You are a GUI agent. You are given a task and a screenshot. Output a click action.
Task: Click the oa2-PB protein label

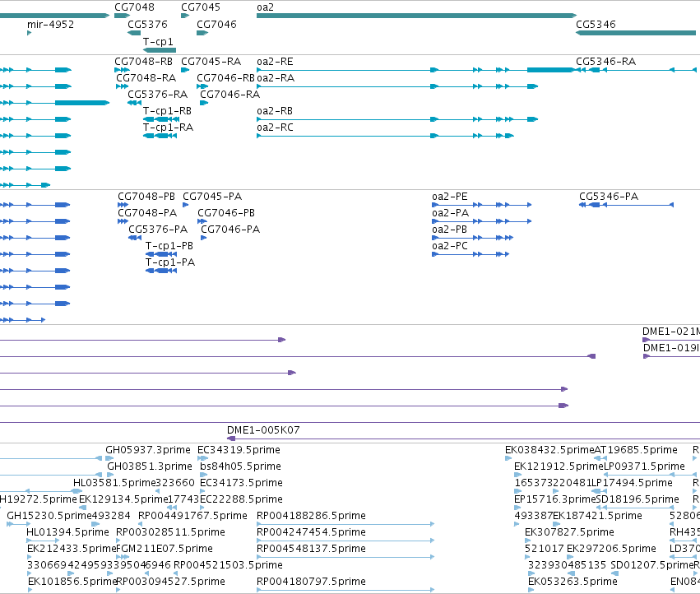449,230
